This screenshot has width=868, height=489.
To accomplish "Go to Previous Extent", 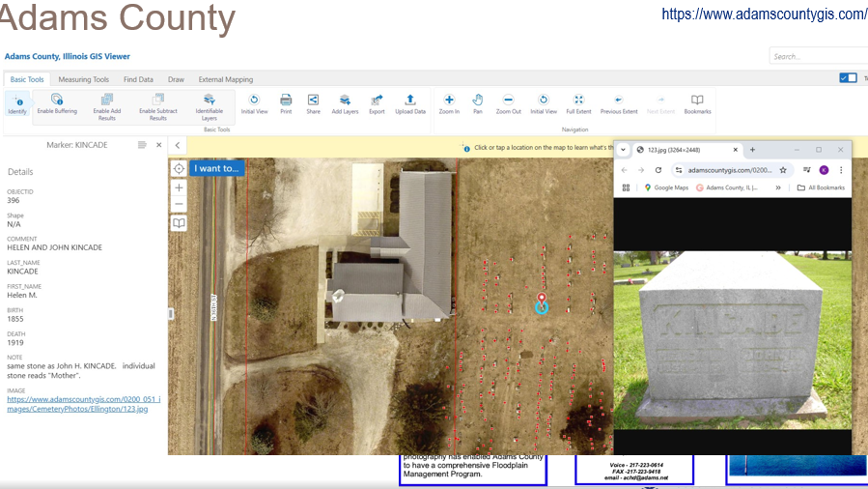I will [619, 103].
